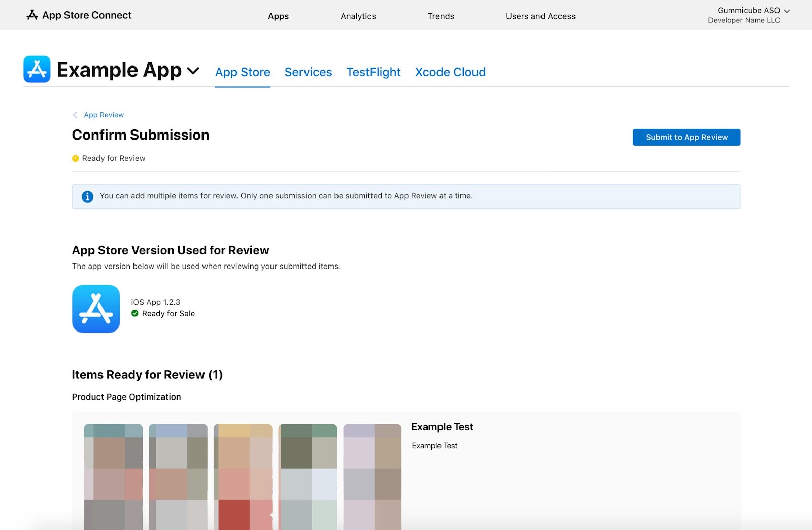Click the back chevron beside App Review
Image resolution: width=812 pixels, height=530 pixels.
(x=75, y=115)
